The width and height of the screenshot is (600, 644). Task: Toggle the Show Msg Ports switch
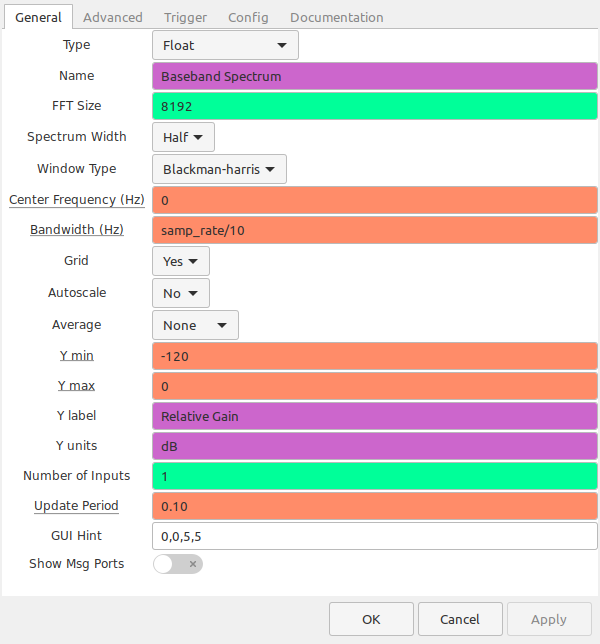[x=178, y=564]
